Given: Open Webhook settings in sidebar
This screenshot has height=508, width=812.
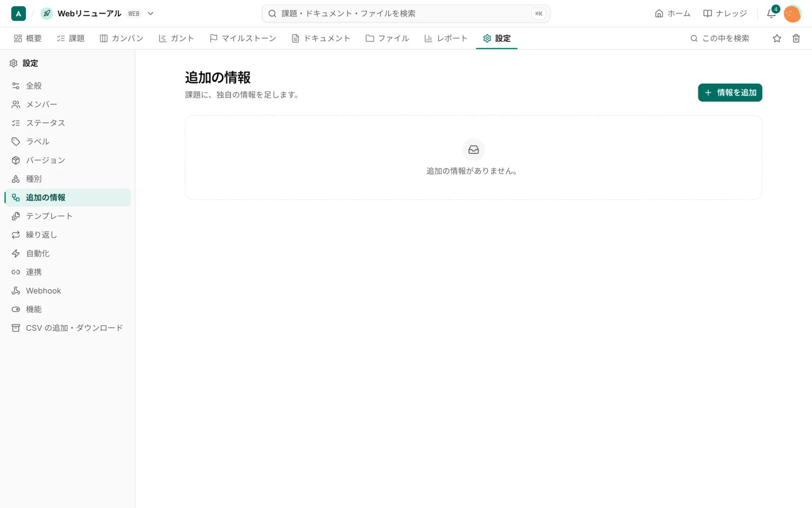Looking at the screenshot, I should click(67, 291).
